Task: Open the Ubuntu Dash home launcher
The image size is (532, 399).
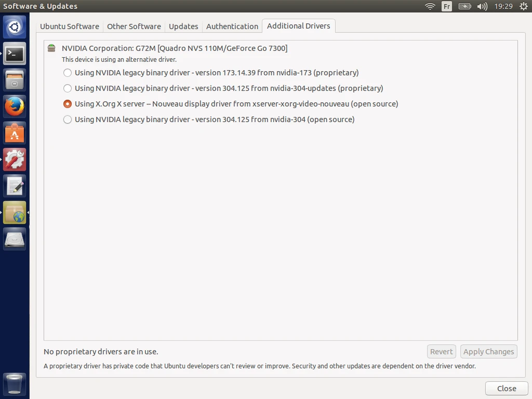Action: click(15, 27)
